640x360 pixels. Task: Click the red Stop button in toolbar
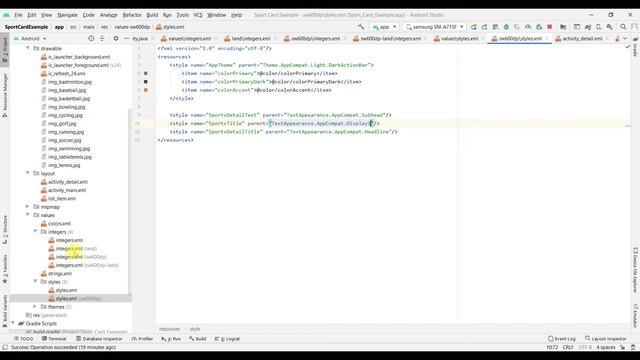(549, 27)
